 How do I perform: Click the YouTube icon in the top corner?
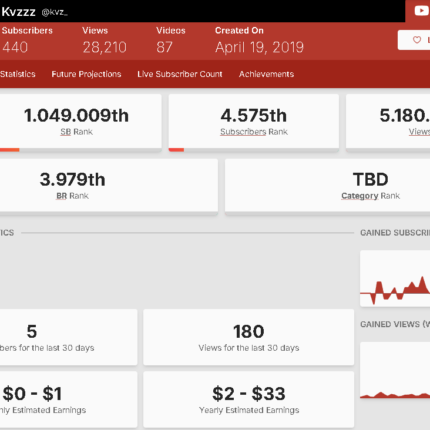421,11
